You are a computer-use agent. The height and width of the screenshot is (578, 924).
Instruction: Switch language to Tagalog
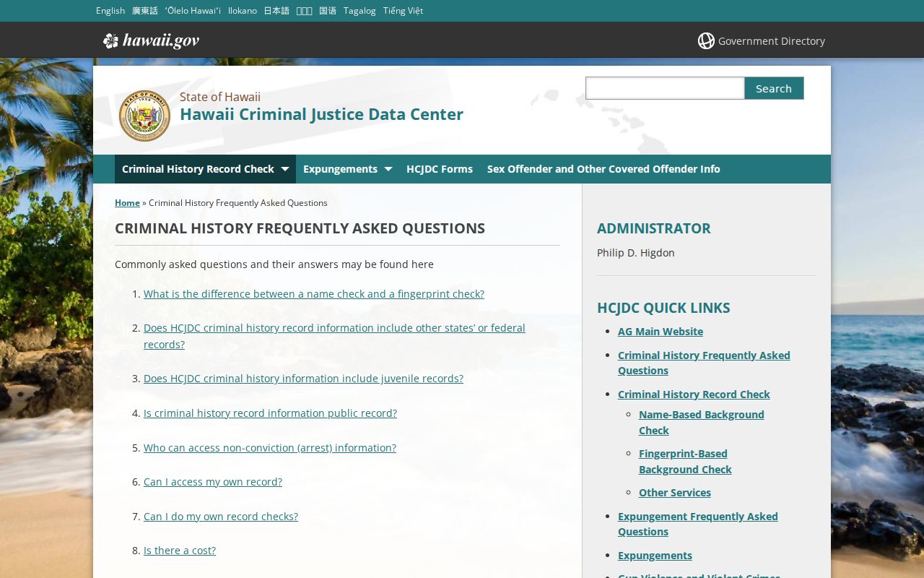point(359,11)
